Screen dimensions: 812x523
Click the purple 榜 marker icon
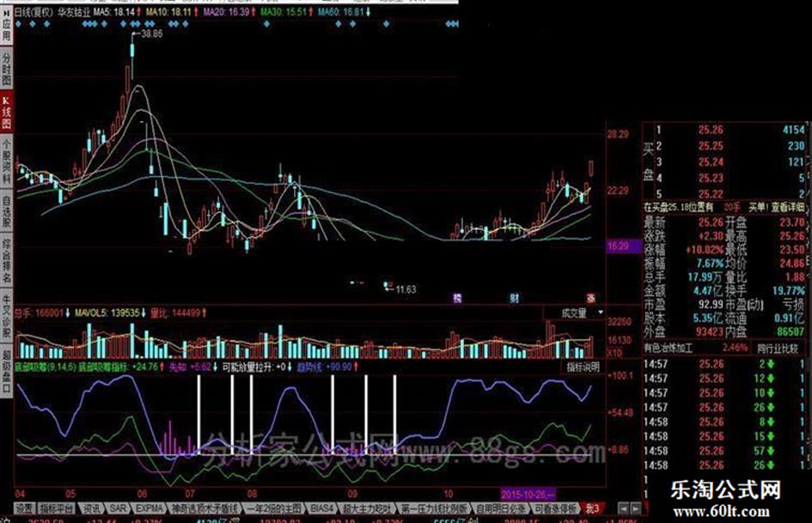457,298
